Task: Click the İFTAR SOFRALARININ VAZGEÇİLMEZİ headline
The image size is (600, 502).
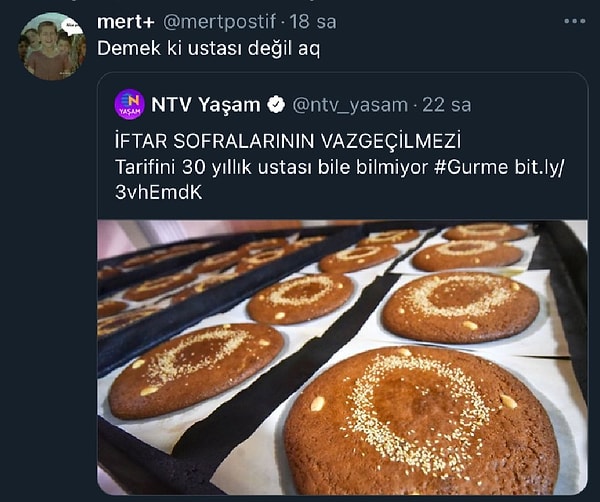Action: (x=288, y=141)
